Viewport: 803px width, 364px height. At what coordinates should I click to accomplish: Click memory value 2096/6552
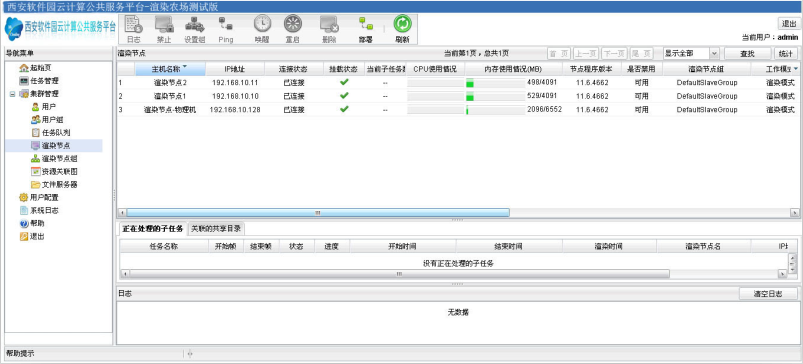pyautogui.click(x=544, y=109)
